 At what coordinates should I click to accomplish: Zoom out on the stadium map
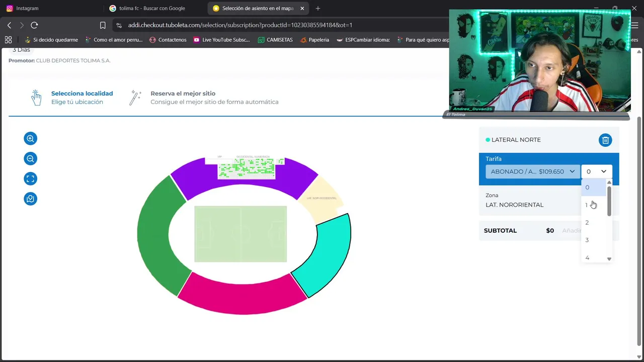(x=30, y=158)
